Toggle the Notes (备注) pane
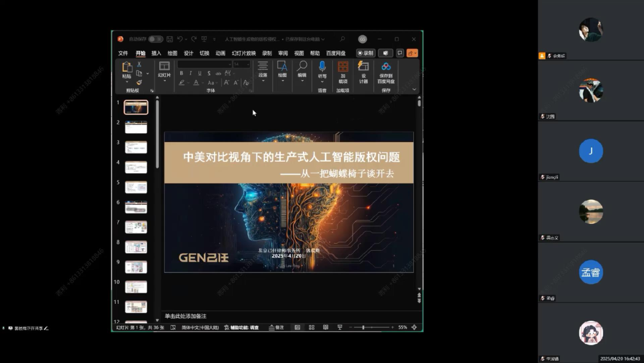Screen dimensions: 644x363 pos(276,327)
